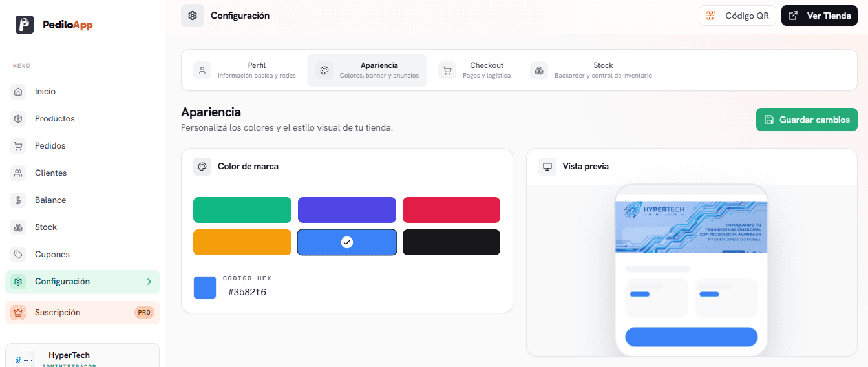
Task: Click the Código QR button
Action: (x=737, y=16)
